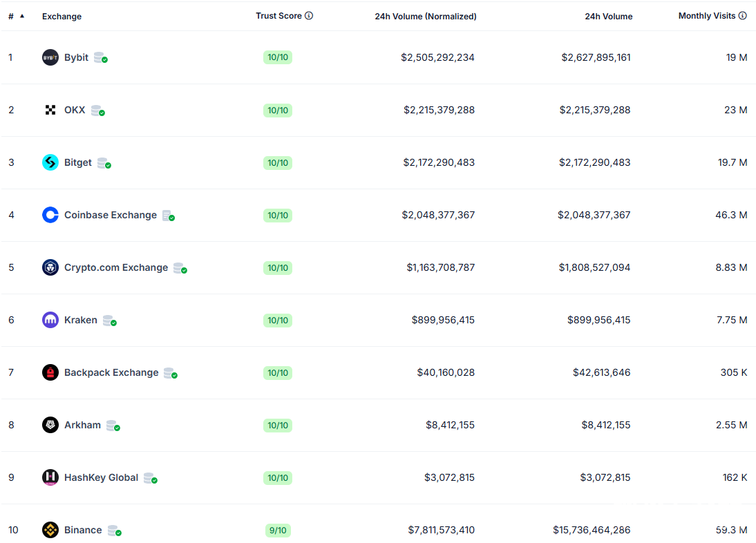Click the Kraken logo icon
This screenshot has width=756, height=543.
pos(50,320)
